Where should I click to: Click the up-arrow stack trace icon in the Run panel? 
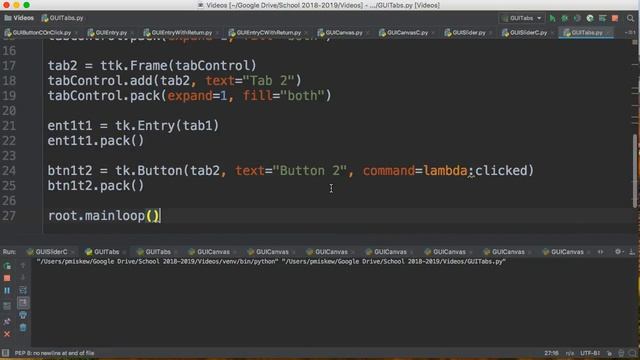coord(23,265)
